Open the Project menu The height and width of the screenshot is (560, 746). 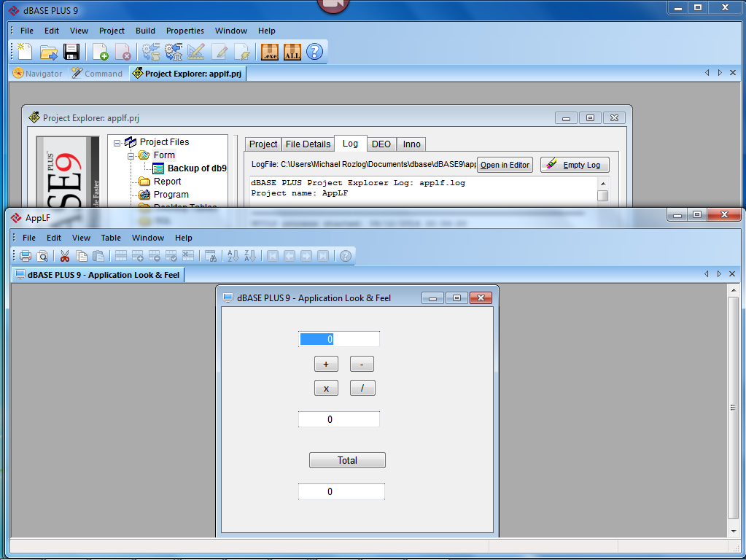click(x=112, y=31)
